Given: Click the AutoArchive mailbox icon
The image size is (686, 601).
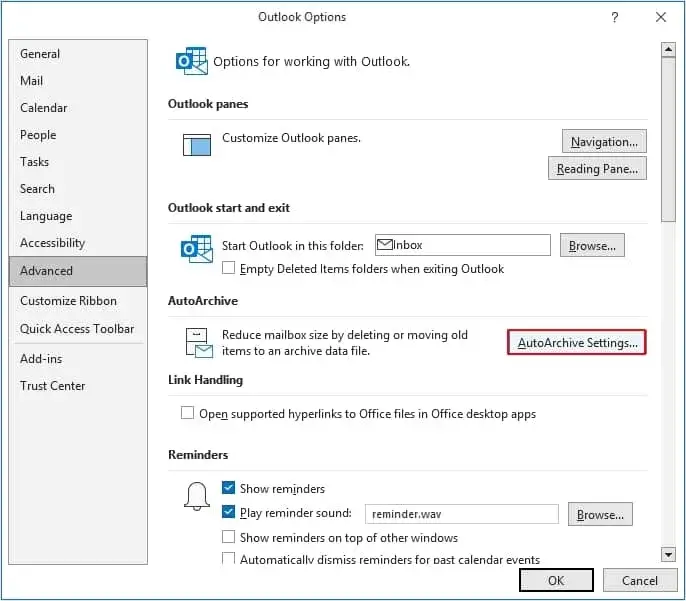Looking at the screenshot, I should pyautogui.click(x=199, y=343).
